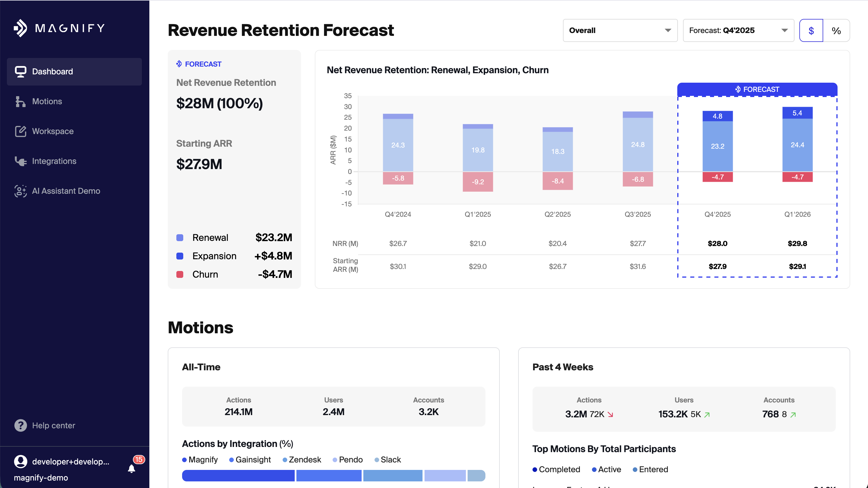The width and height of the screenshot is (868, 488).
Task: Go to the Motions page
Action: tap(47, 101)
